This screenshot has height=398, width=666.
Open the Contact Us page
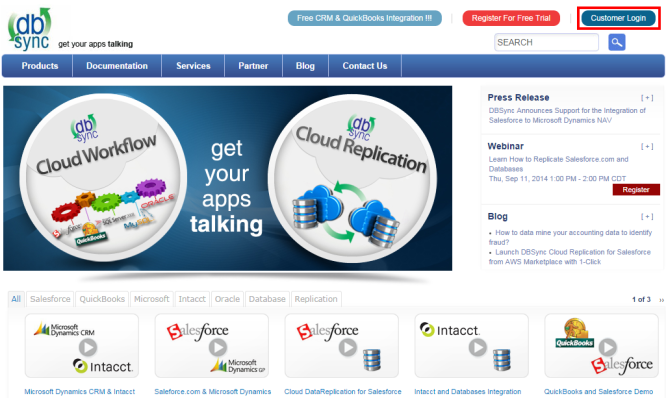pos(365,66)
